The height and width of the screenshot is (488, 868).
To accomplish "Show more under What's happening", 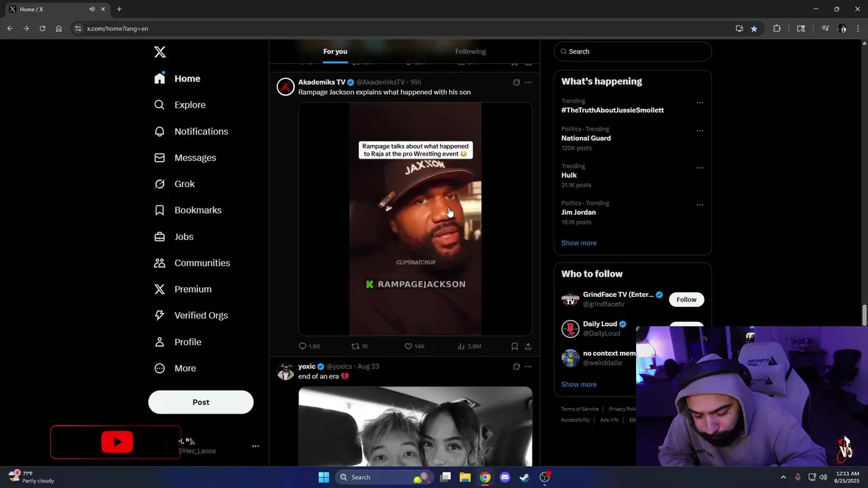I will [x=578, y=243].
